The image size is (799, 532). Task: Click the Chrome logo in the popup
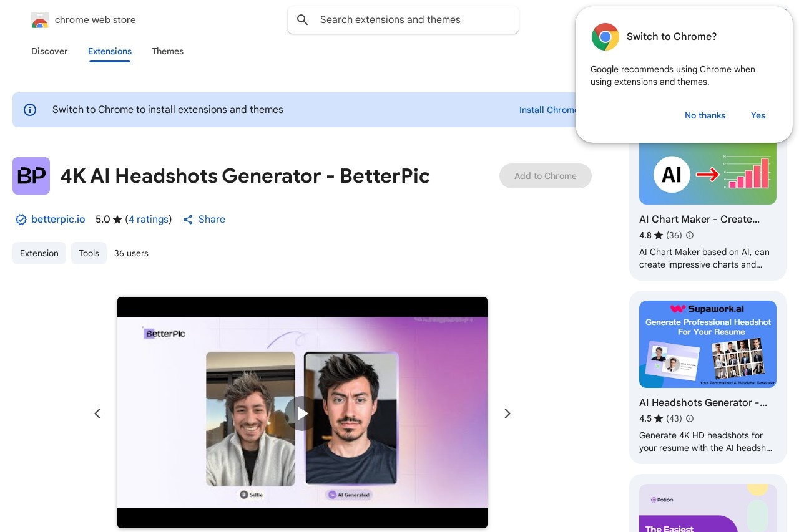[x=605, y=37]
